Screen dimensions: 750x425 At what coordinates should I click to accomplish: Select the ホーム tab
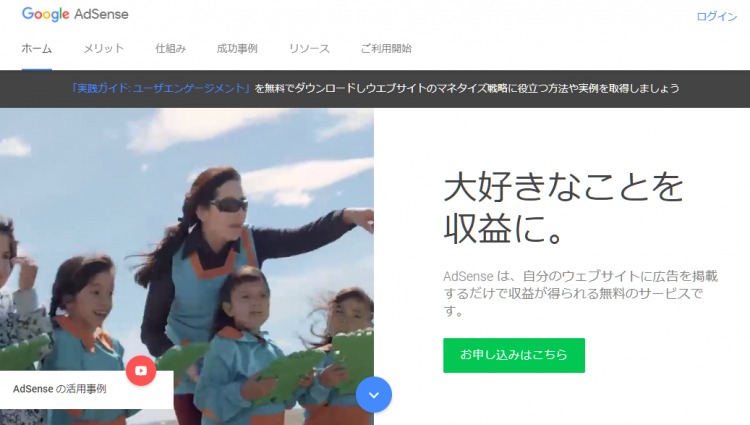pyautogui.click(x=37, y=49)
